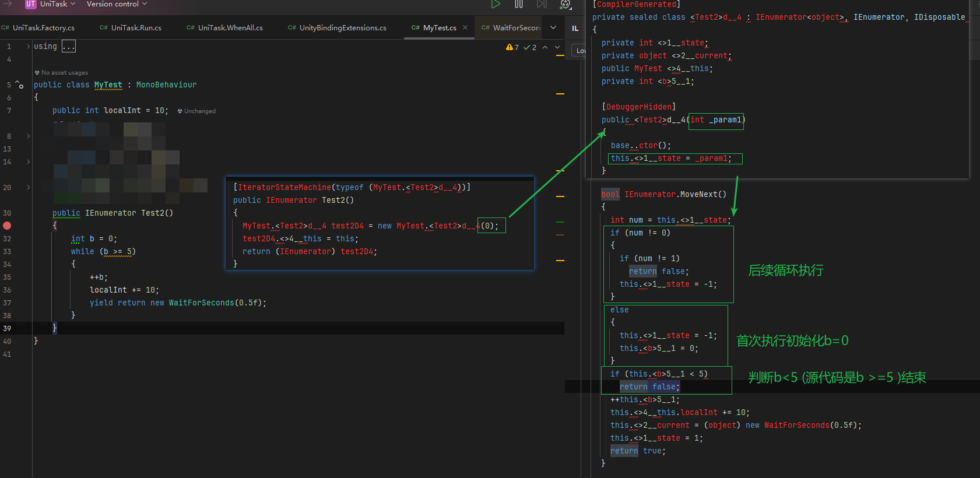The width and height of the screenshot is (980, 478).
Task: Switch to UniTask.Factory.cs tab
Action: pyautogui.click(x=38, y=27)
